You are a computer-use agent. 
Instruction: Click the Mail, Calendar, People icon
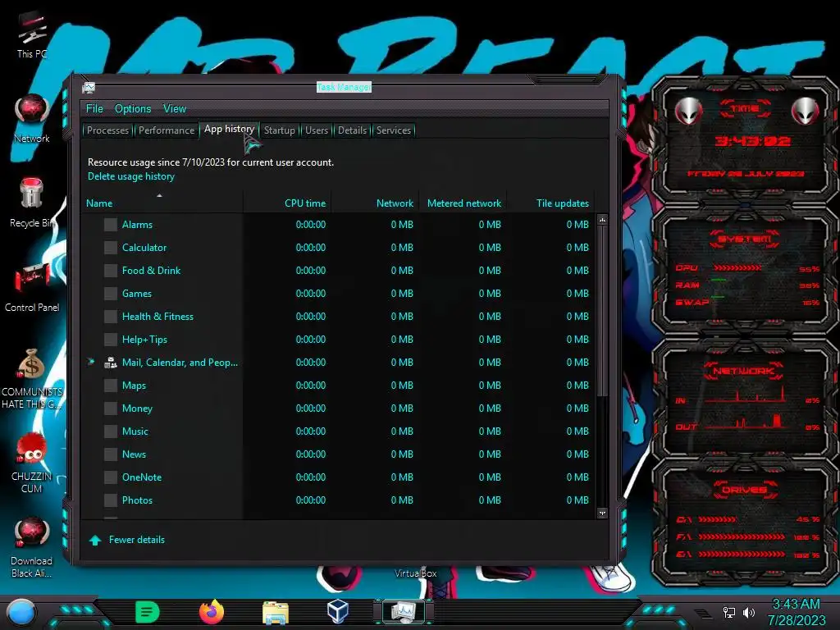[111, 363]
